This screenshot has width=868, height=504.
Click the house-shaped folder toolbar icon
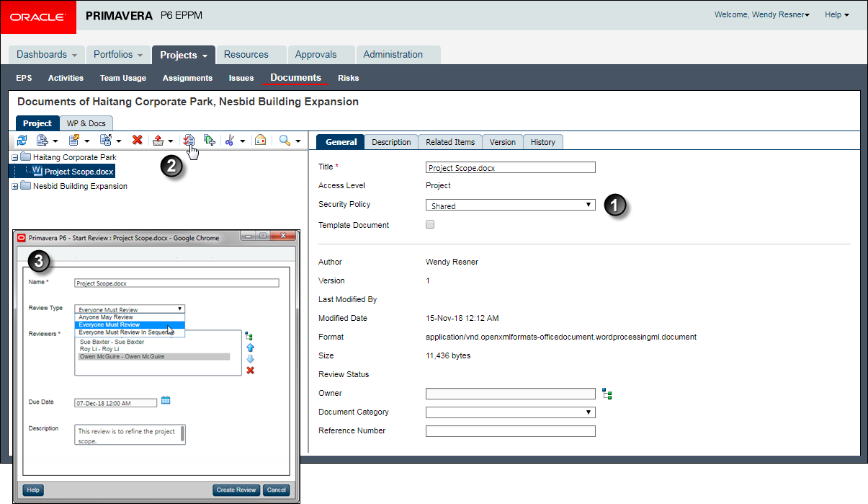[x=260, y=141]
